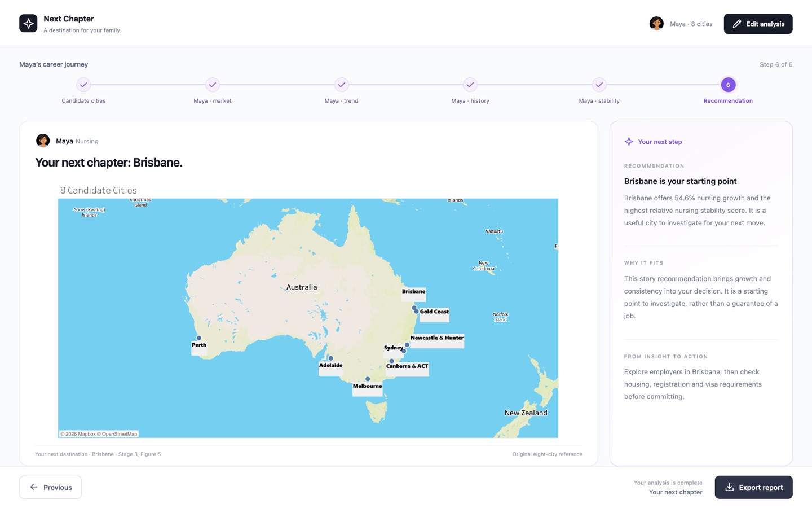
Task: Click the Brisbane map marker dot
Action: click(414, 308)
